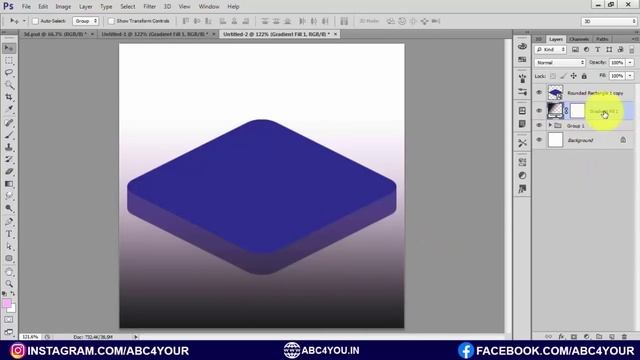This screenshot has width=640, height=360.
Task: Open the Filter menu
Action: (149, 7)
